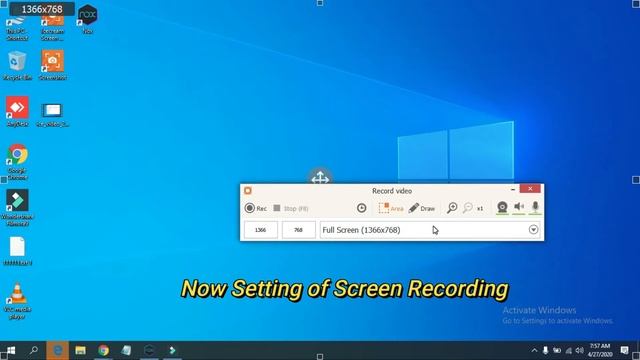Select the Nox desktop shortcut
The width and height of the screenshot is (640, 360).
point(87,19)
